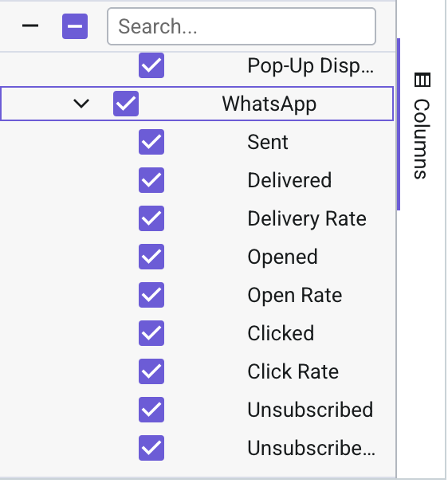The image size is (448, 483).
Task: Select the Delivered column label
Action: click(289, 180)
